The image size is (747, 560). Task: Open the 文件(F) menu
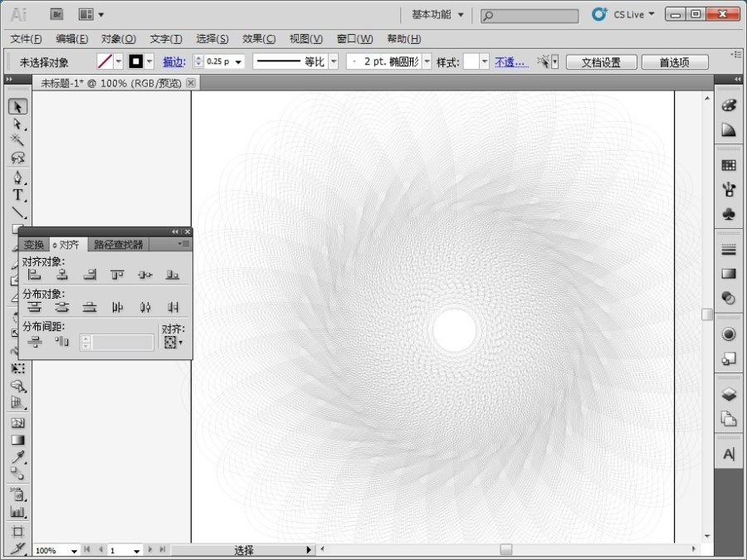pyautogui.click(x=26, y=38)
